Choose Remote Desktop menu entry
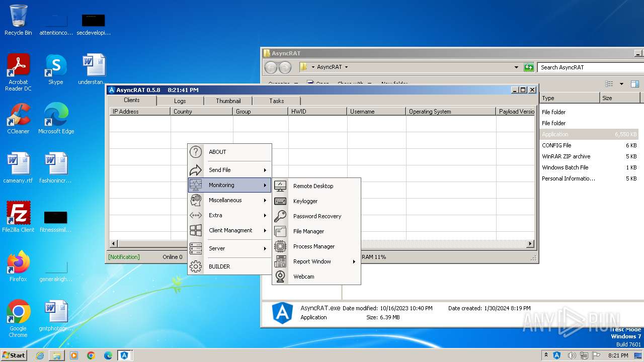The width and height of the screenshot is (644, 362). pos(316,186)
